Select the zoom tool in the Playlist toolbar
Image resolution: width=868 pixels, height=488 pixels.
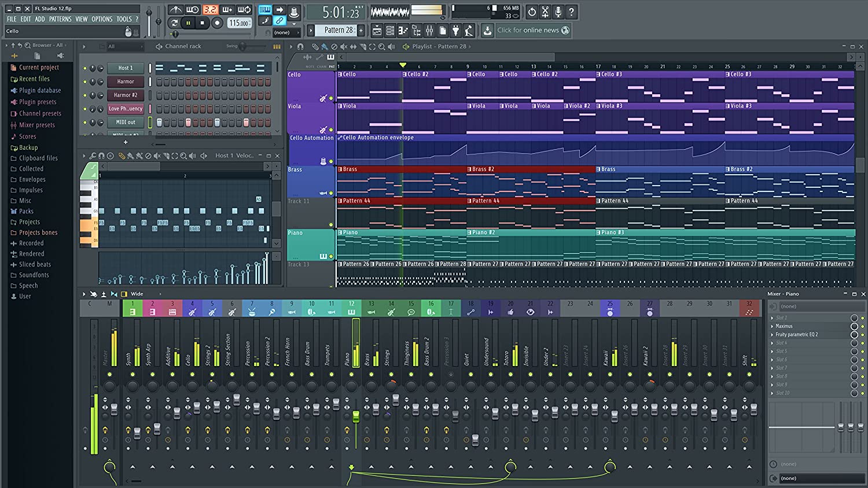(x=382, y=47)
